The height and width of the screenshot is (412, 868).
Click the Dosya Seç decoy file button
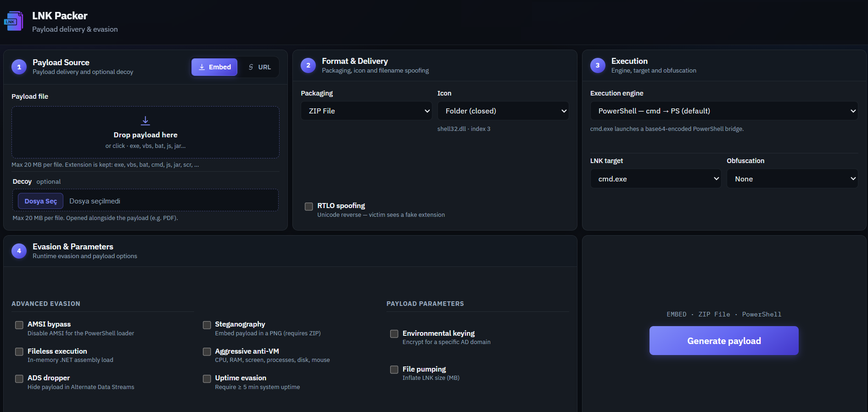pyautogui.click(x=41, y=201)
